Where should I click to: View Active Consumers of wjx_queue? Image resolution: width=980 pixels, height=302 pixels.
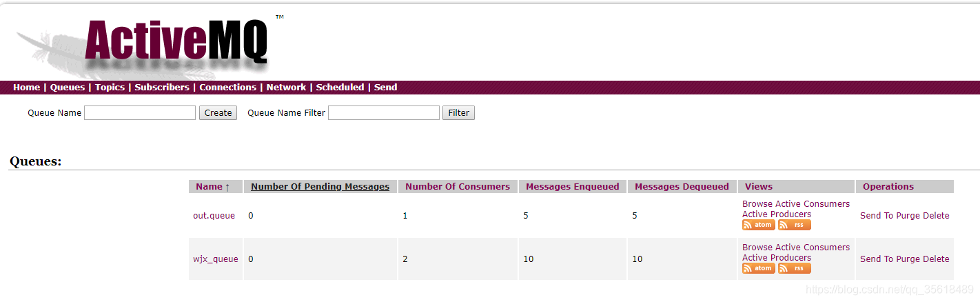tap(813, 248)
